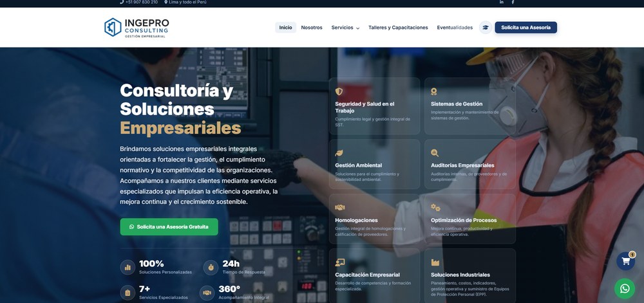Click the location pin beside Lima y todo el Perú

coord(166,2)
